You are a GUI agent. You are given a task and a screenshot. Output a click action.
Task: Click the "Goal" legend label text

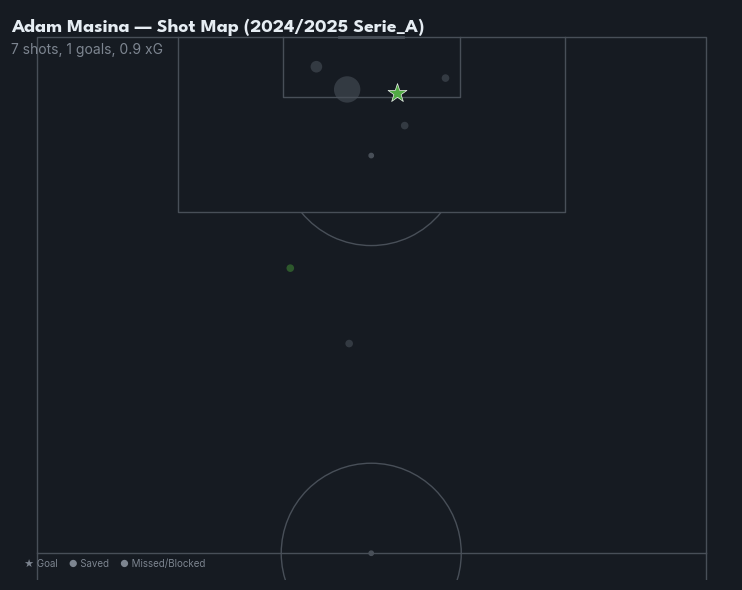(x=47, y=564)
